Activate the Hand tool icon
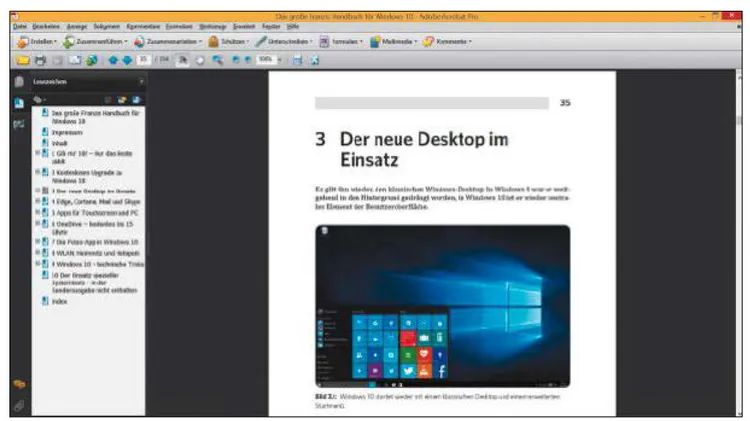 coord(200,60)
